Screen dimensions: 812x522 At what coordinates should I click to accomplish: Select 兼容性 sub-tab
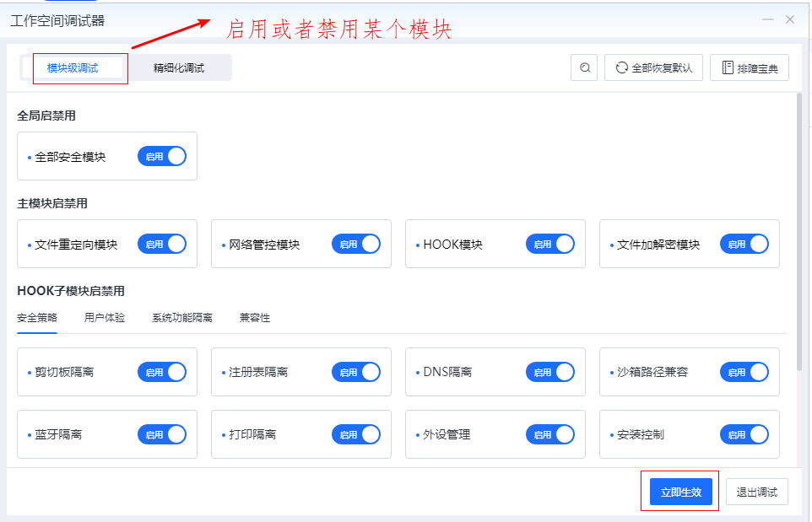pos(254,318)
